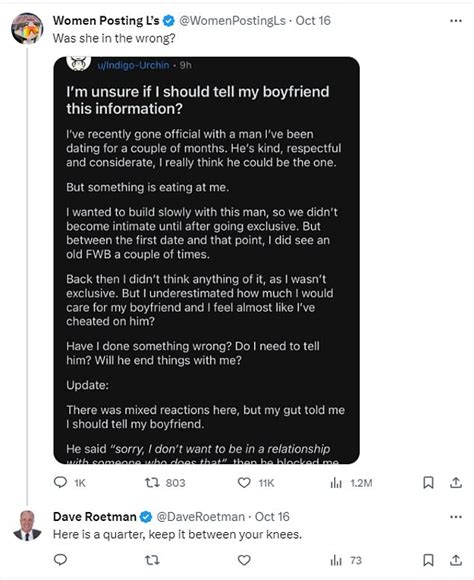The height and width of the screenshot is (580, 474).
Task: Visit the @WomenPostingLs handle link
Action: 232,21
